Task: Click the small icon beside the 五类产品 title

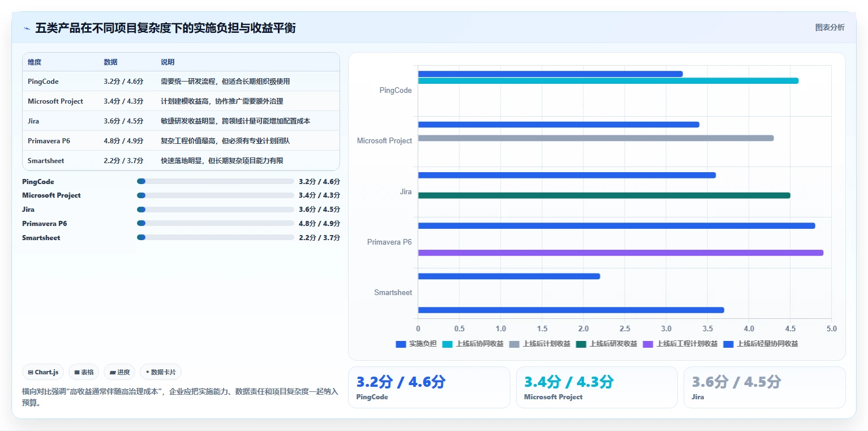Action: click(x=27, y=28)
